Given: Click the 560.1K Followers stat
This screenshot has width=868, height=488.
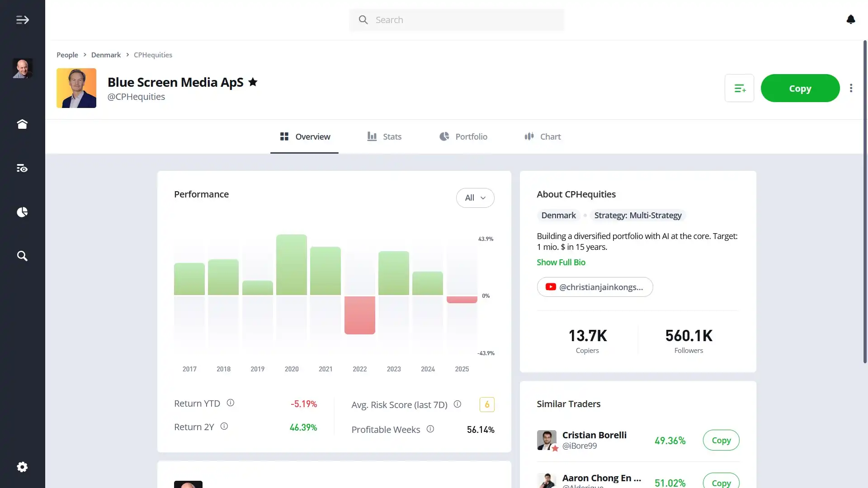Looking at the screenshot, I should pyautogui.click(x=689, y=341).
